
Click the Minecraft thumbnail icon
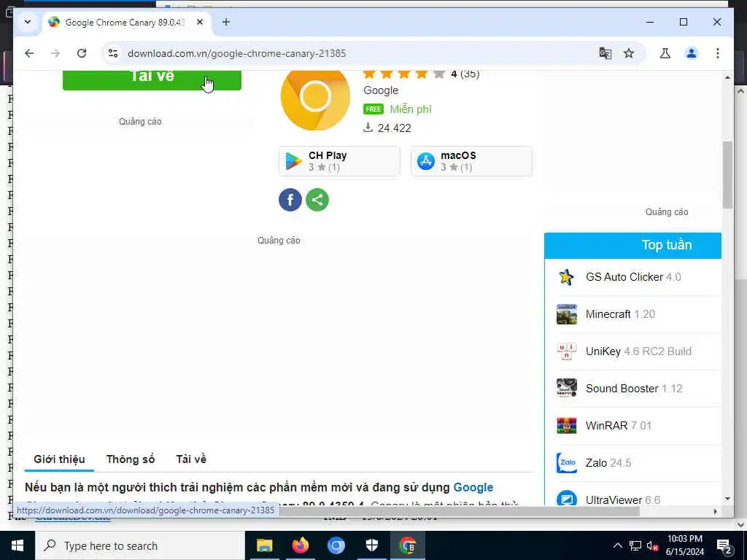pos(566,314)
